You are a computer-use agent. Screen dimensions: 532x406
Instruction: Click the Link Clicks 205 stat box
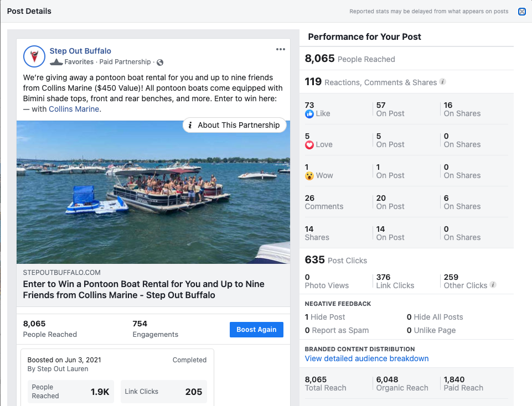[163, 392]
